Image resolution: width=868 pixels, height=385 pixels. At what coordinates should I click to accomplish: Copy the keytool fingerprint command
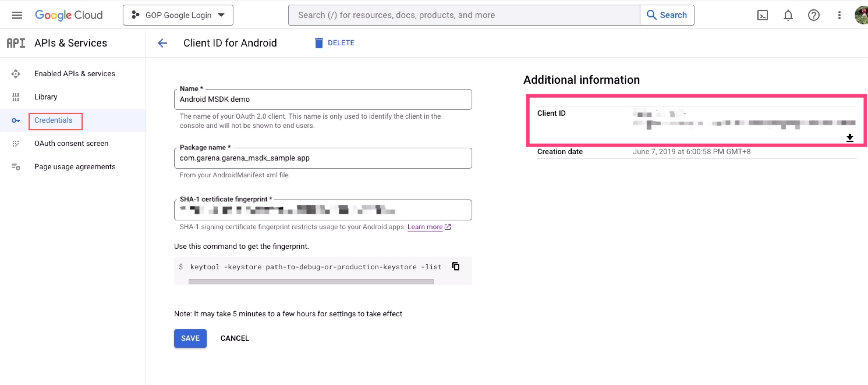coord(456,266)
